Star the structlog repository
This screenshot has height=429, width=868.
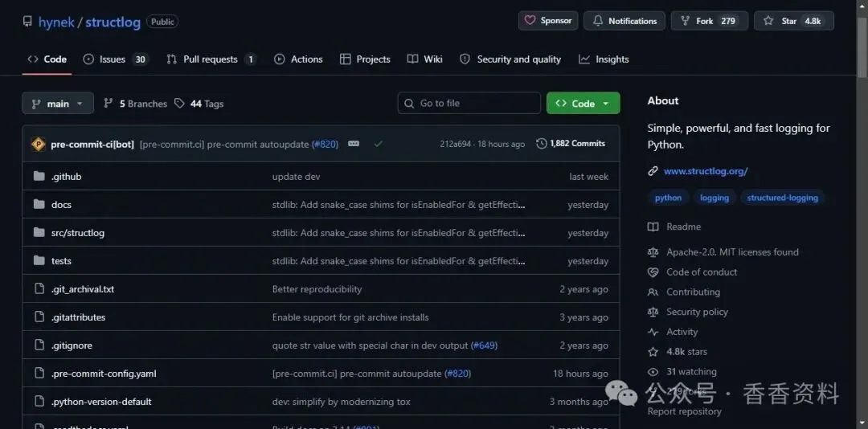pyautogui.click(x=794, y=21)
